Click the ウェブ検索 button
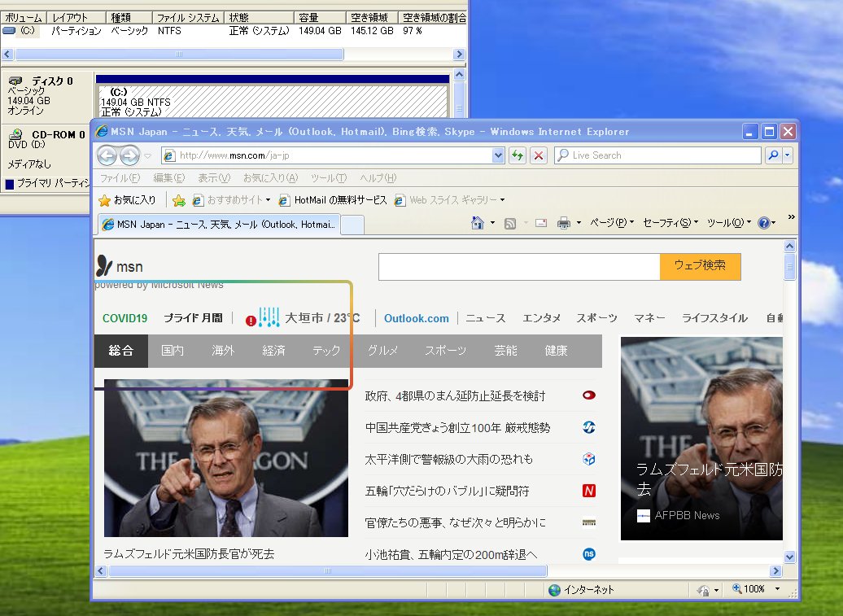Image resolution: width=843 pixels, height=616 pixels. [700, 267]
